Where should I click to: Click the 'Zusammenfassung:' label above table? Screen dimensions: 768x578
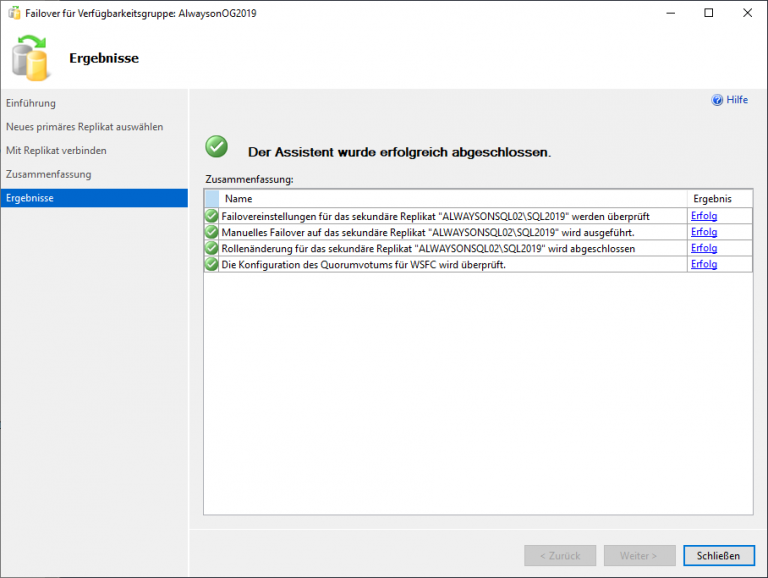point(249,179)
